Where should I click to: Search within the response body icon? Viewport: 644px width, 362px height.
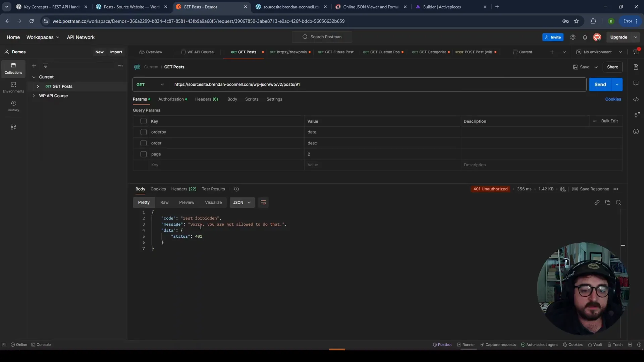619,202
